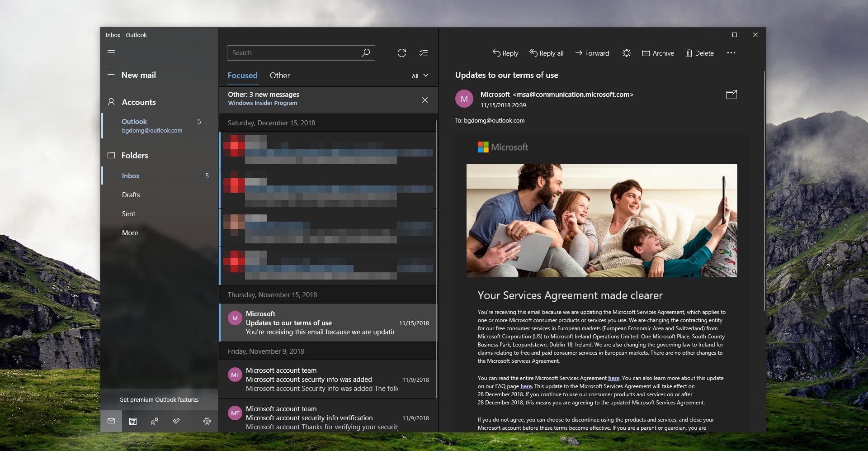Click the Microsoft logo in email body
This screenshot has height=451, width=868.
[x=503, y=147]
